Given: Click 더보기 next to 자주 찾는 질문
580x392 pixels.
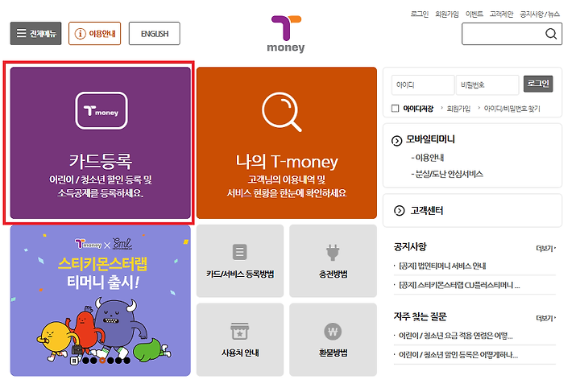Looking at the screenshot, I should 545,318.
